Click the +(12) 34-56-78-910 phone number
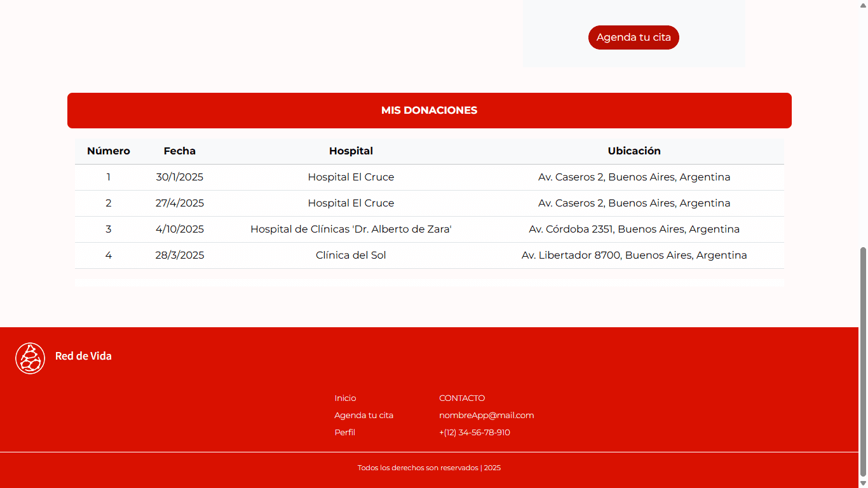This screenshot has height=488, width=868. (474, 433)
